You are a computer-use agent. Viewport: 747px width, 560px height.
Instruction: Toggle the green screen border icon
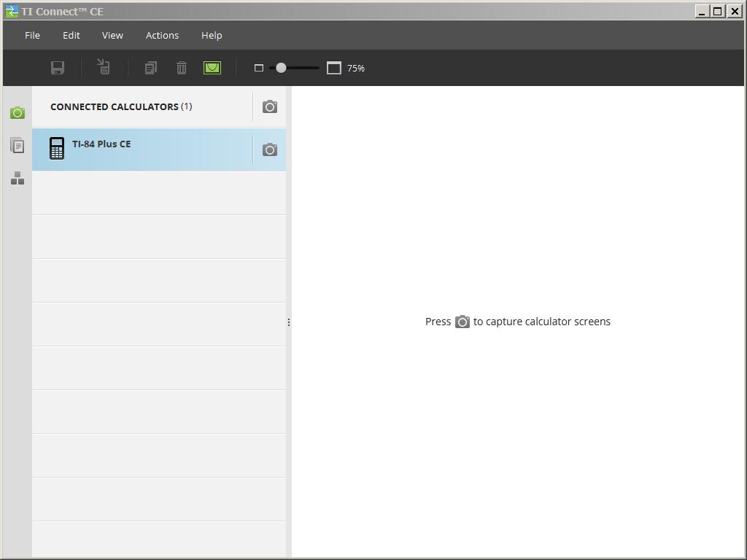pyautogui.click(x=212, y=68)
